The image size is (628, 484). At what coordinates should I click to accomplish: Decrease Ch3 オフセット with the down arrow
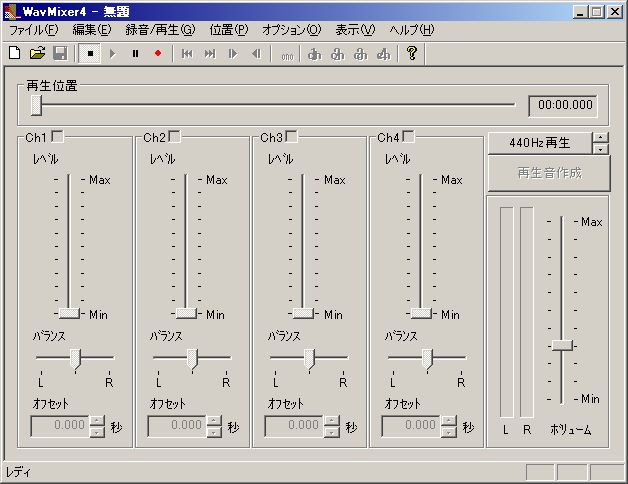[x=331, y=432]
